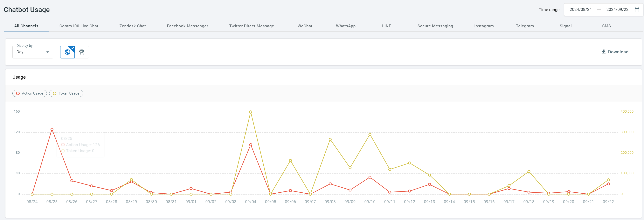Click the Action Usage point on 08/27
The image size is (644, 220).
tap(92, 186)
